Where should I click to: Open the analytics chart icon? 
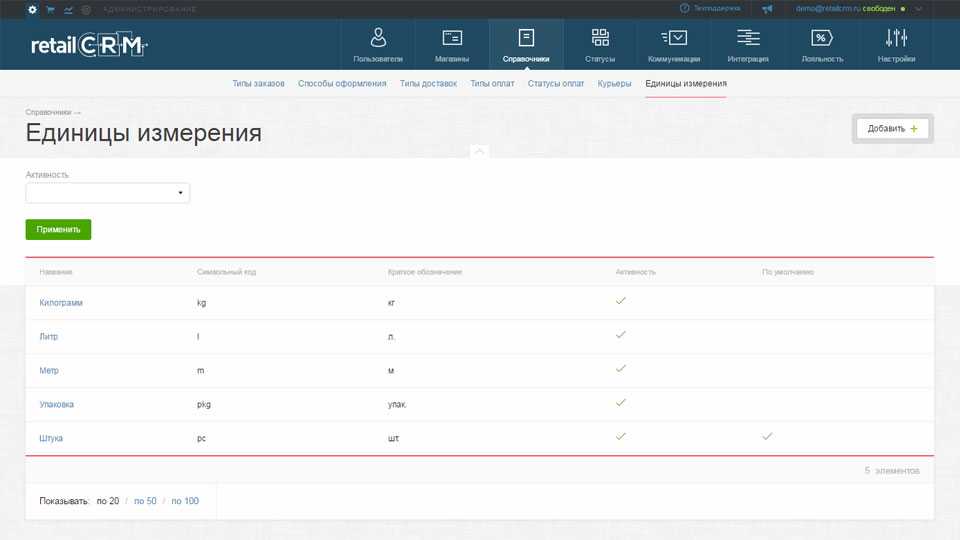(68, 9)
